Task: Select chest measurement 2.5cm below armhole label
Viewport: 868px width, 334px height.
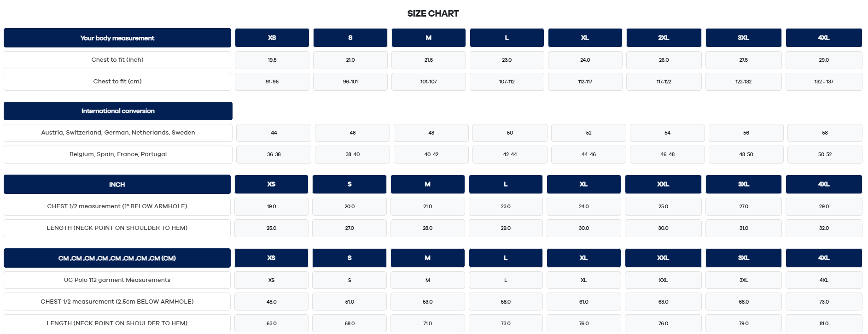Action: tap(117, 302)
